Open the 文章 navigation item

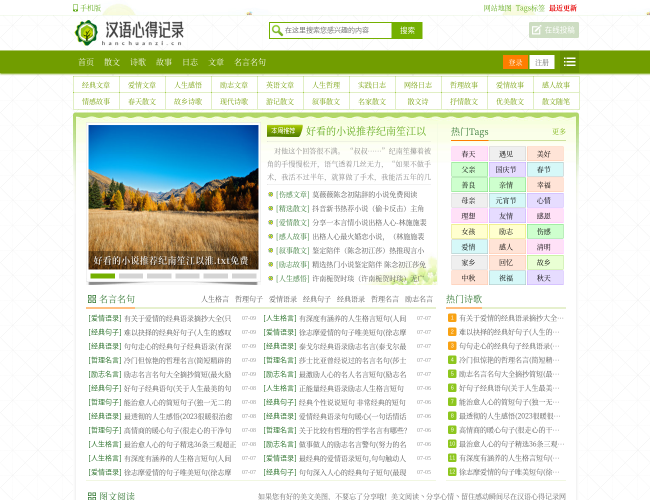(x=216, y=62)
